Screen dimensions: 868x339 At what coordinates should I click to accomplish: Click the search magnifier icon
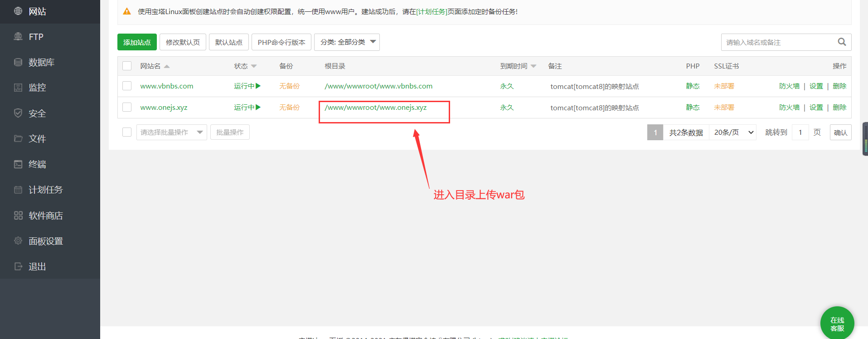tap(842, 42)
